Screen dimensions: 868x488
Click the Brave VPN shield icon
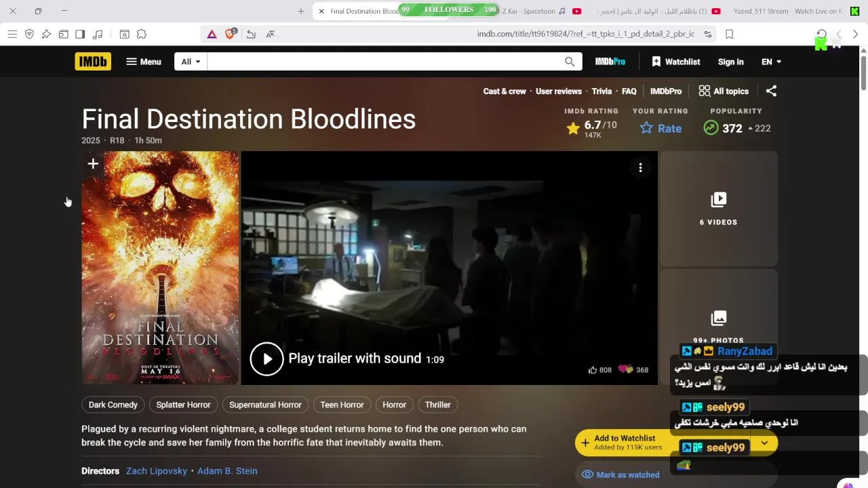pyautogui.click(x=29, y=34)
